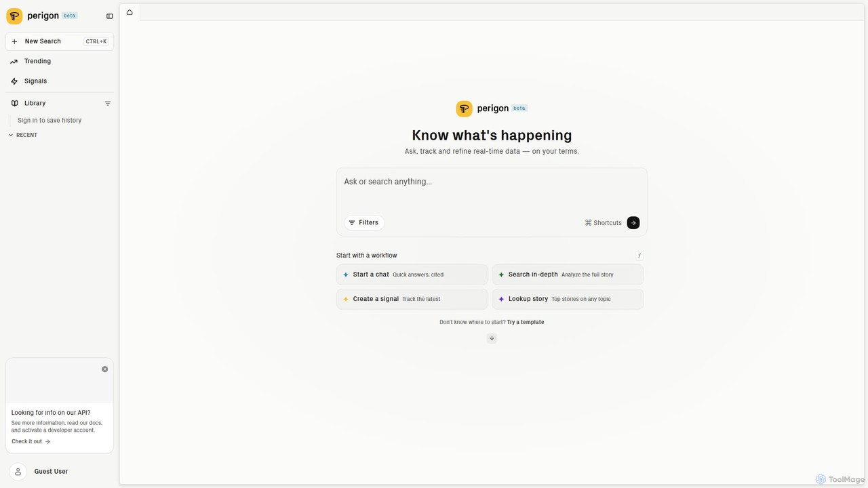Image resolution: width=868 pixels, height=488 pixels.
Task: Choose Start a chat workflow
Action: tap(412, 274)
